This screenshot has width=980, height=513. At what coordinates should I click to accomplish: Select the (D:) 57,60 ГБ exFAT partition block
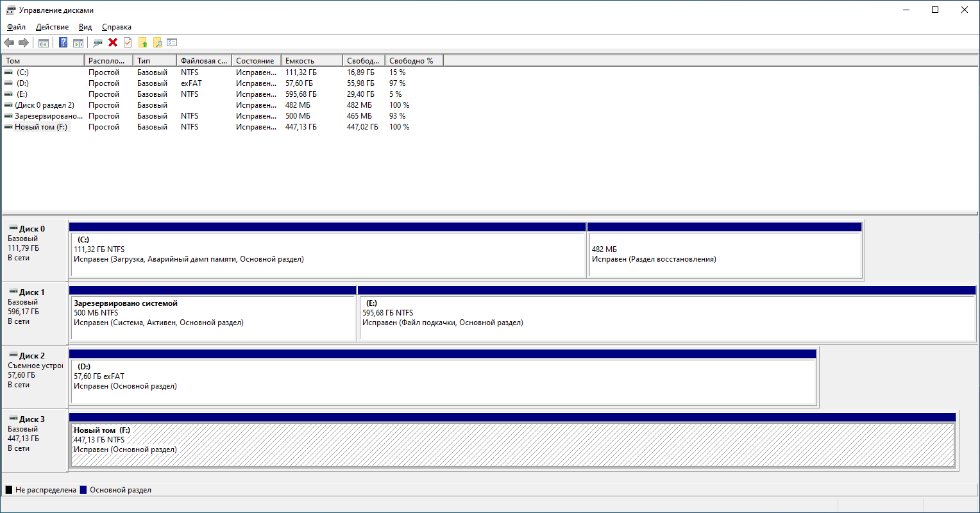pos(443,378)
